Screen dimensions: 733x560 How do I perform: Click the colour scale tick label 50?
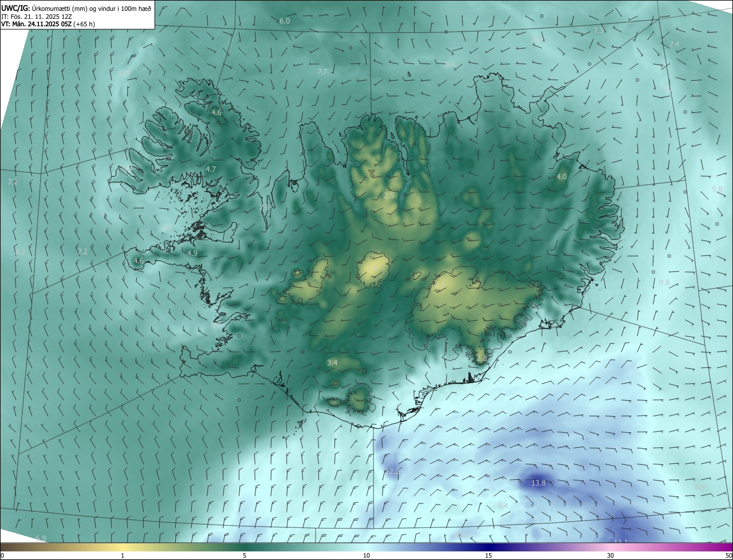(x=728, y=555)
